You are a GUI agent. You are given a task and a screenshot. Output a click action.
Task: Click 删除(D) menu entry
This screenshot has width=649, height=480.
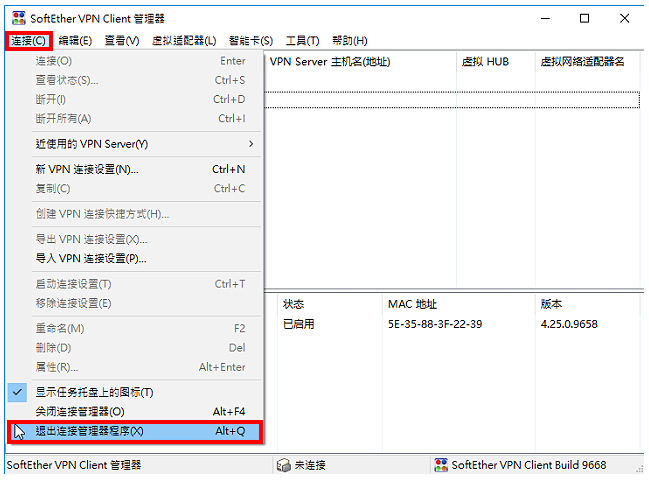point(135,348)
